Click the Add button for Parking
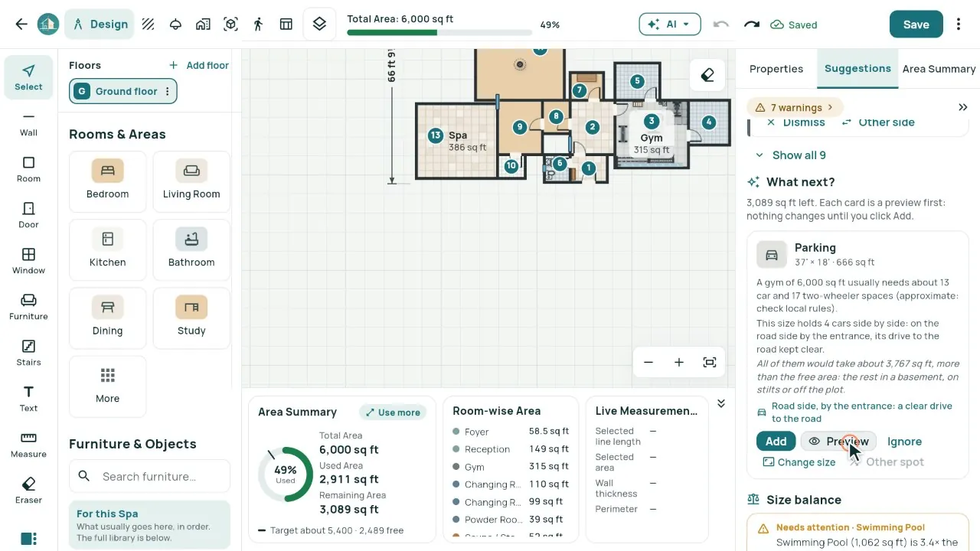The image size is (980, 551). click(x=776, y=442)
